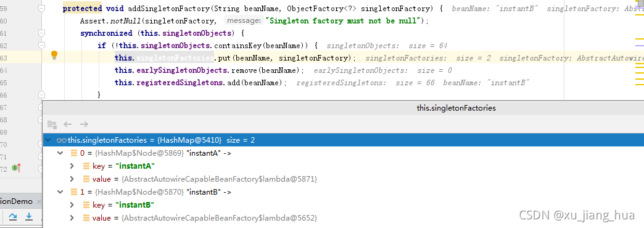Click the forward arrow in the popup toolbar

(x=84, y=124)
